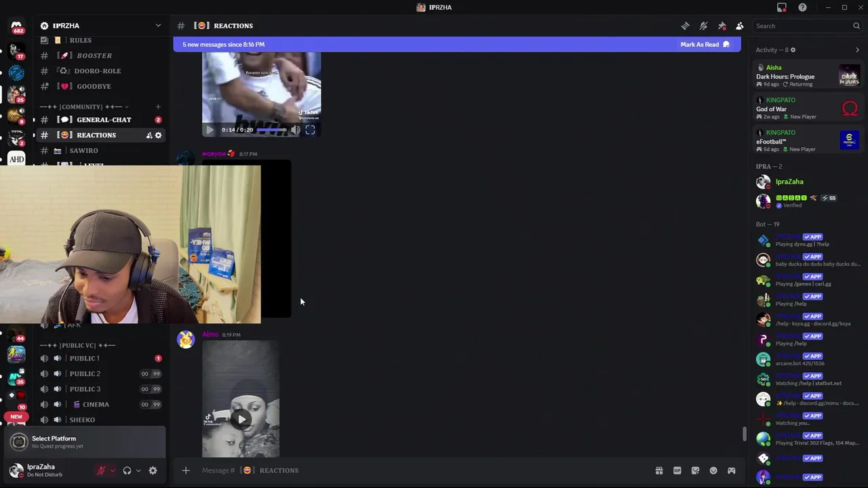Viewport: 868px width, 488px height.
Task: Open the apps launcher controller icon
Action: pyautogui.click(x=732, y=470)
